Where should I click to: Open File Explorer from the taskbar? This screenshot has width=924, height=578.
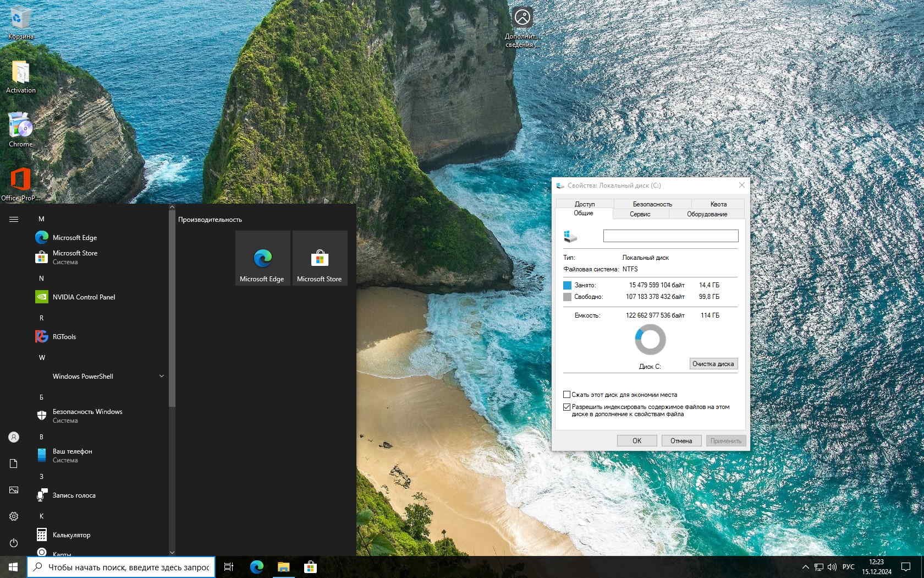click(283, 567)
